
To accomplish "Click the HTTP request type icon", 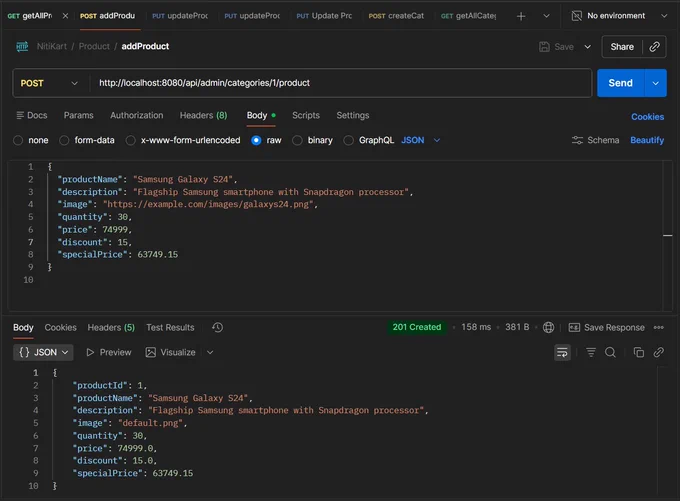I will tap(22, 46).
